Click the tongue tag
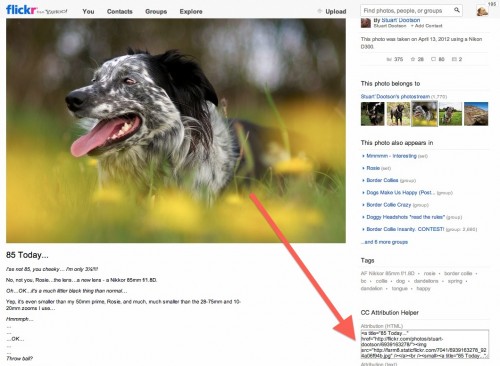The image size is (500, 366). click(400, 288)
